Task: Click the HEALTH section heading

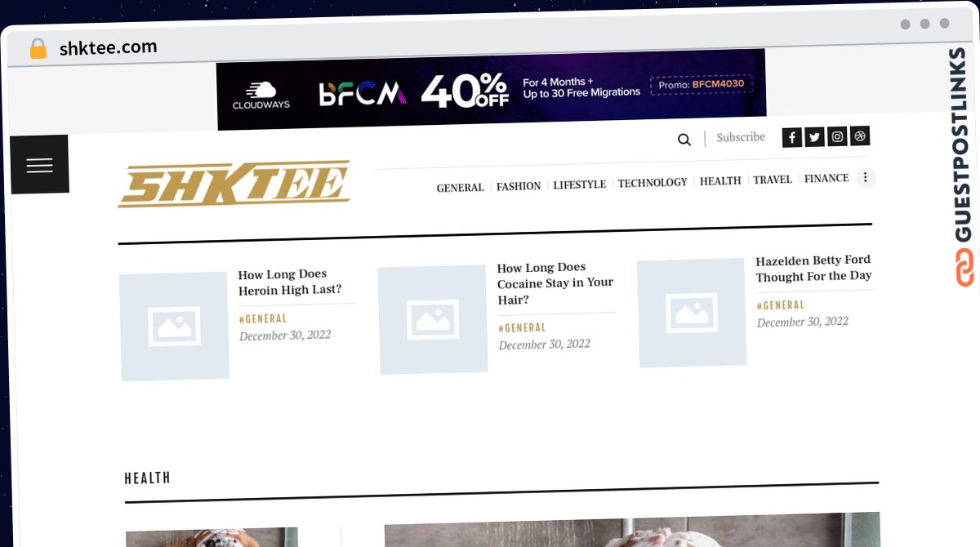Action: (148, 478)
